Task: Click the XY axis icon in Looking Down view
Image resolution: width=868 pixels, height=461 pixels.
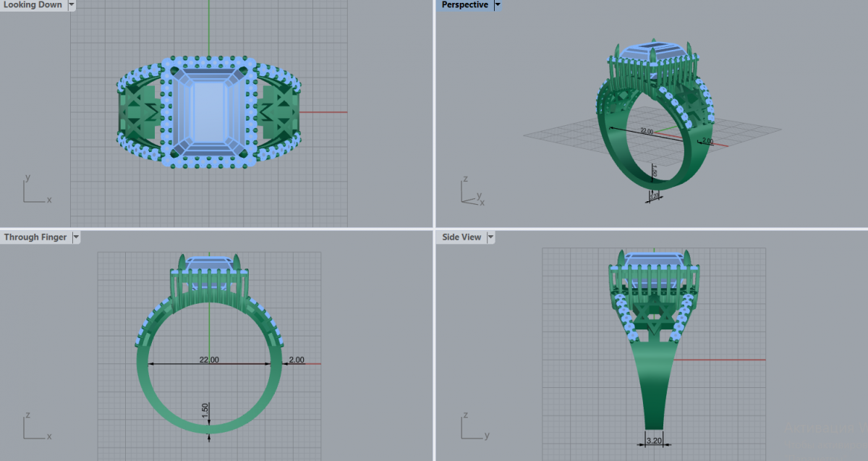Action: 35,190
